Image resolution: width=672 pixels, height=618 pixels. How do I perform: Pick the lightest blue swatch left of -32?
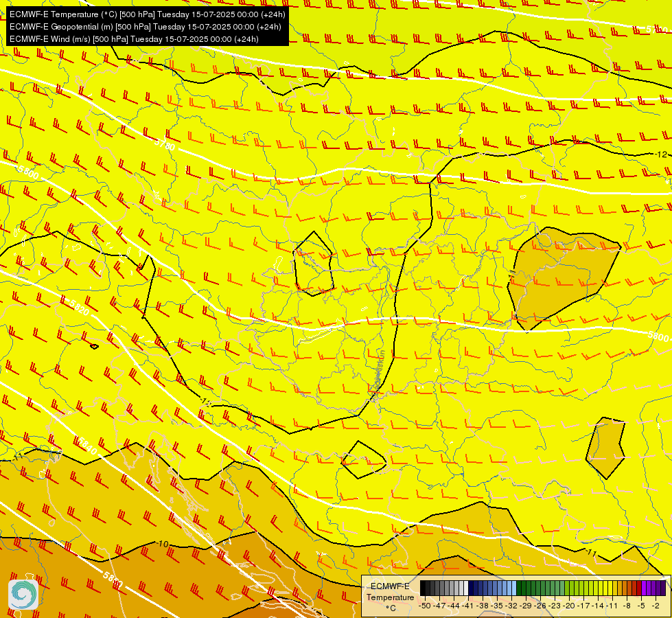tap(514, 588)
